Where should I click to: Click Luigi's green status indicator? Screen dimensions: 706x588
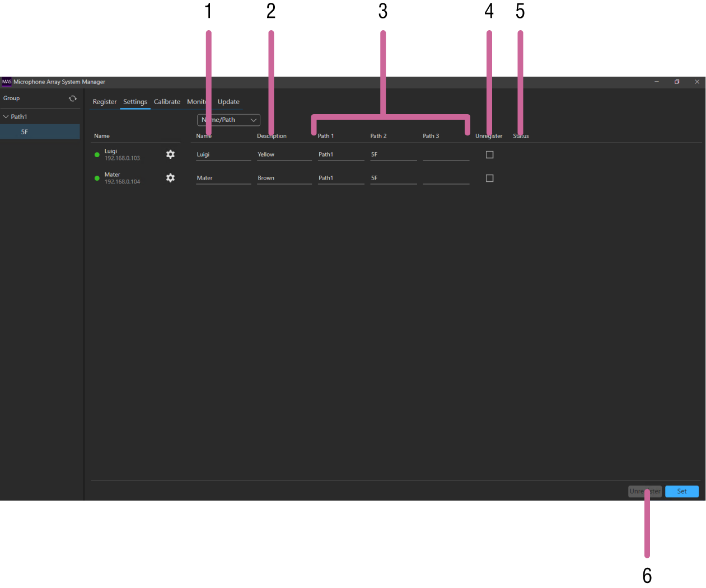(x=97, y=155)
